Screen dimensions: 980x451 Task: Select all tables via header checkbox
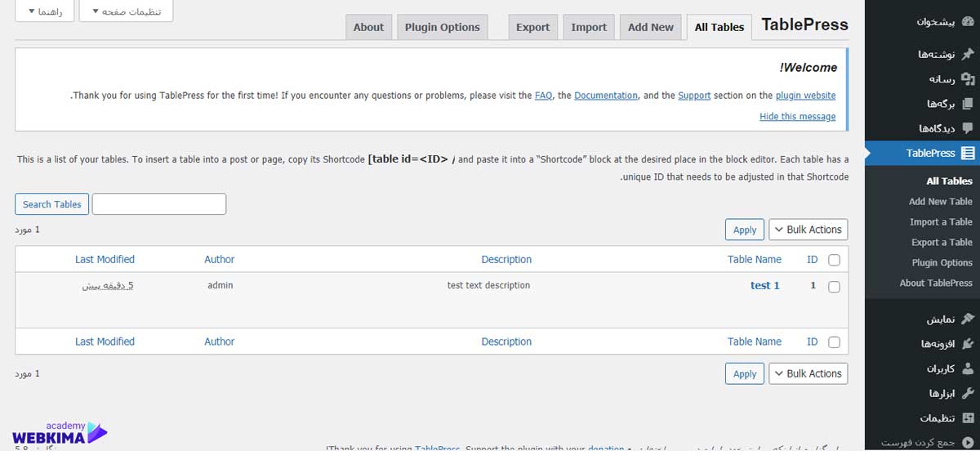[x=834, y=260]
